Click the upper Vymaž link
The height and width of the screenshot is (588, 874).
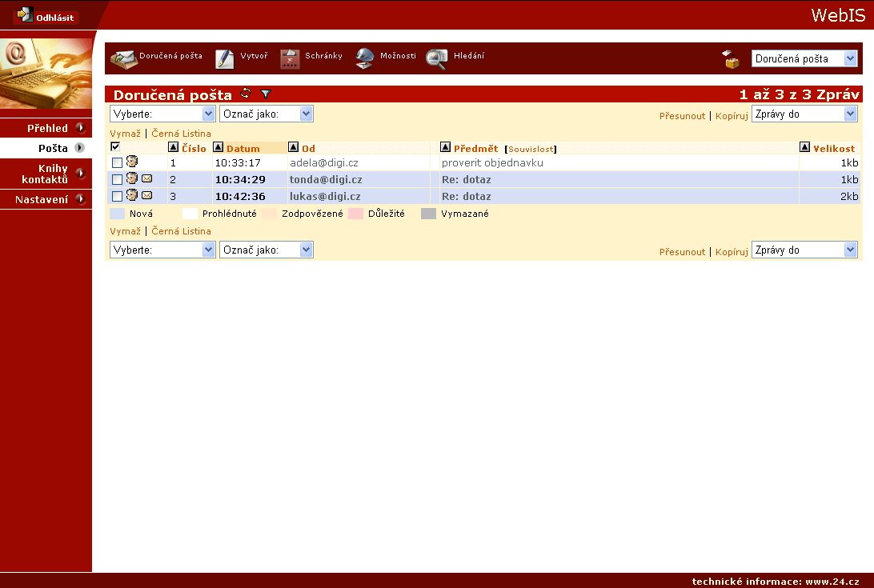[x=125, y=134]
